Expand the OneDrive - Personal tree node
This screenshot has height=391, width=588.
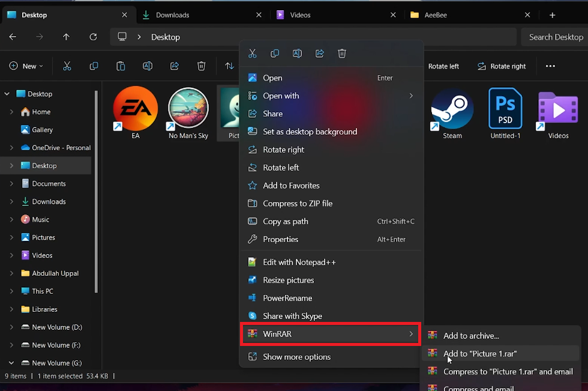click(11, 148)
